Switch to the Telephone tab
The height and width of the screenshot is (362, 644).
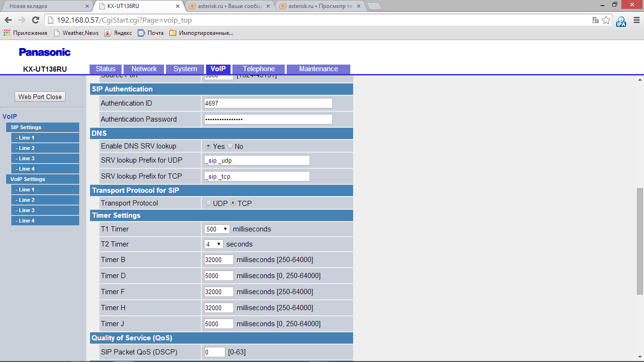[x=258, y=69]
